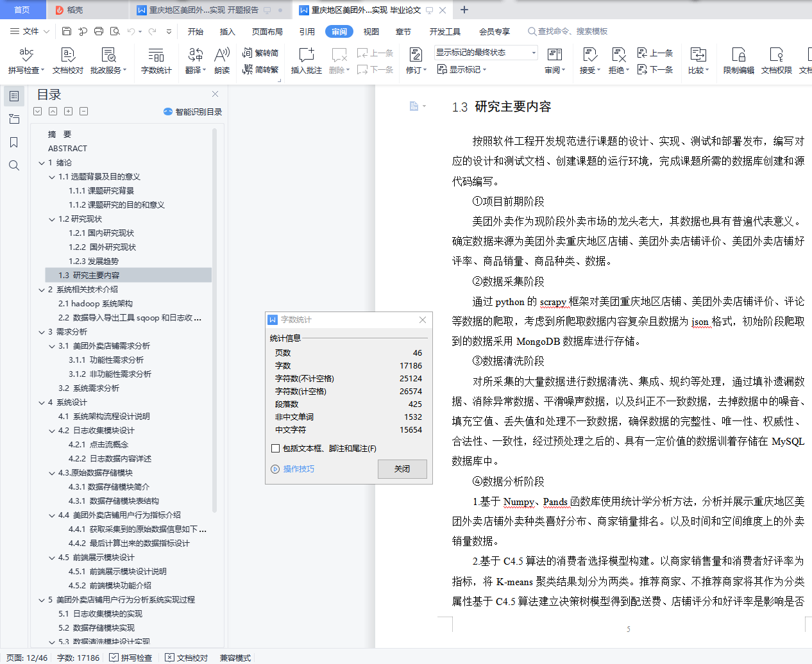Click 拒绝 to reject change
The image size is (812, 664).
618,61
